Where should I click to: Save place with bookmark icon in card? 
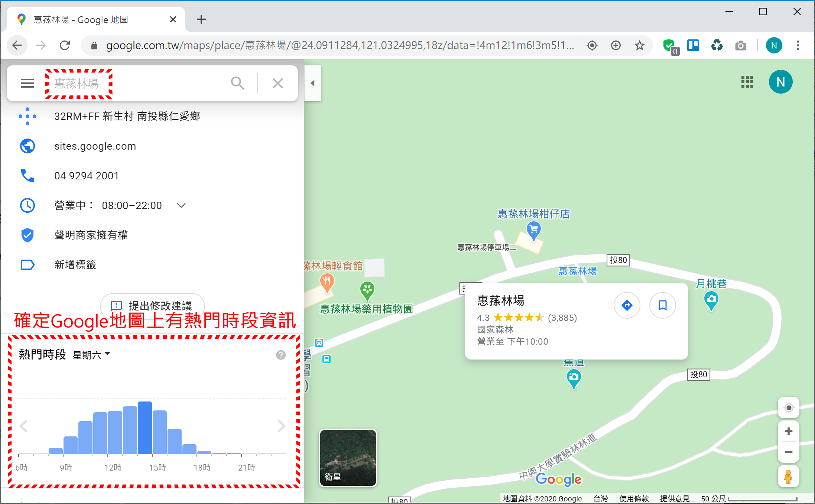point(663,305)
